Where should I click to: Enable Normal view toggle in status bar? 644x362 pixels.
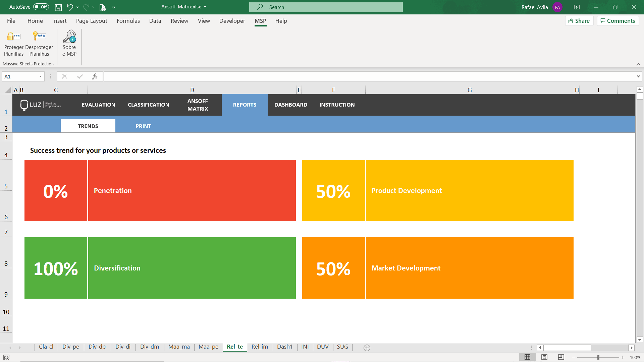[x=528, y=357]
